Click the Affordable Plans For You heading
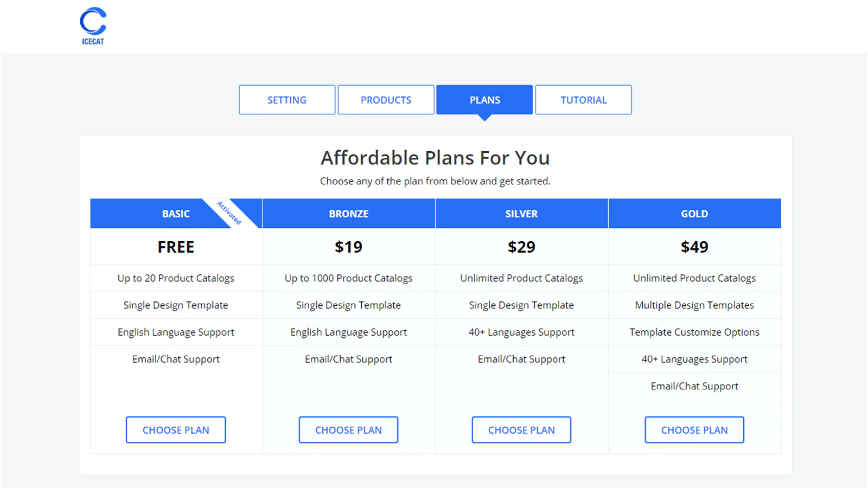Screen dimensions: 868x488 tap(435, 158)
